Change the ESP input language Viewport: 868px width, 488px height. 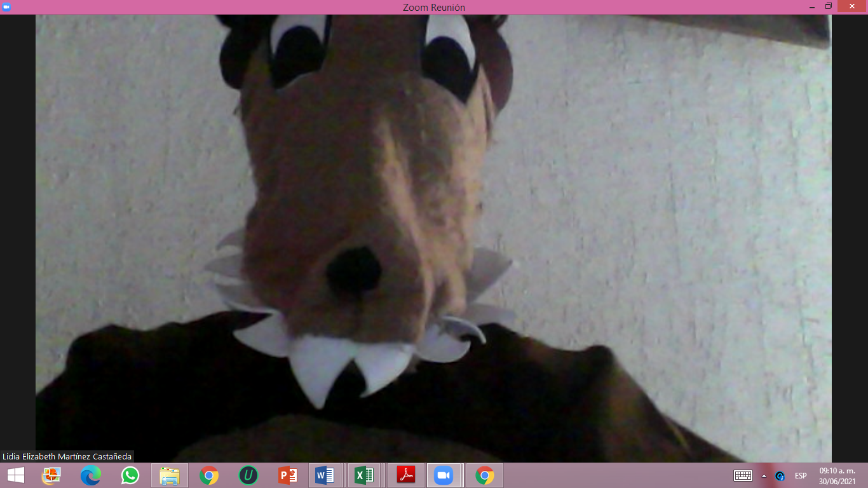(801, 476)
